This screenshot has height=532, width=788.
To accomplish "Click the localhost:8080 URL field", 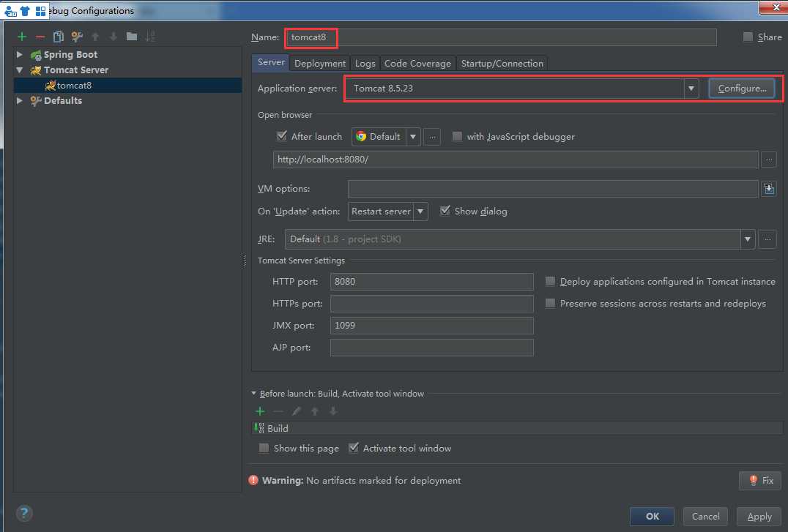I will click(x=516, y=160).
